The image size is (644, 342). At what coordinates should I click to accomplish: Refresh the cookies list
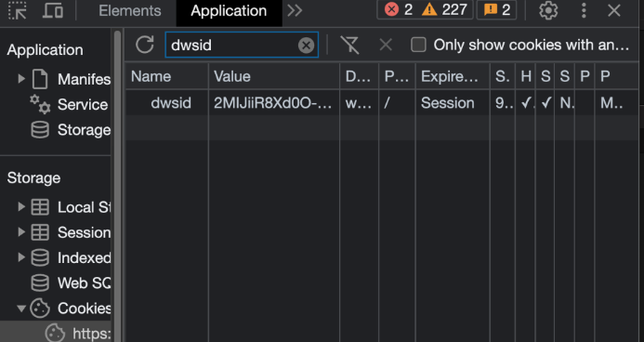coord(145,45)
